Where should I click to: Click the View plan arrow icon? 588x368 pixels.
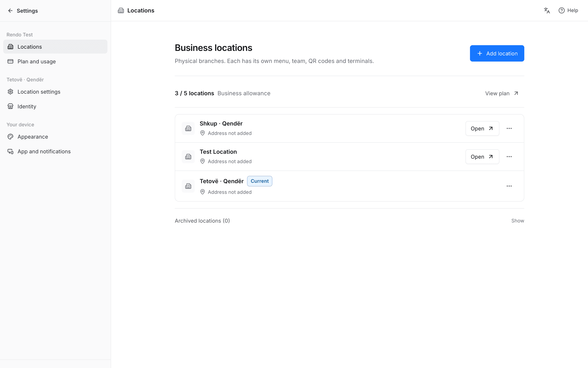(x=516, y=93)
